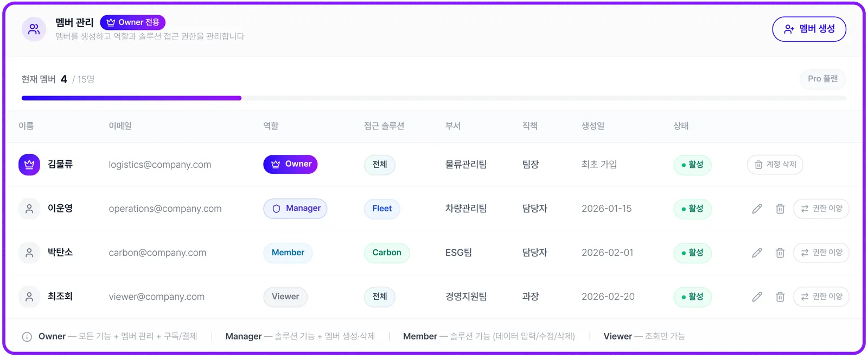Click the date 2026-01-15
Image resolution: width=868 pixels, height=358 pixels.
(x=607, y=209)
